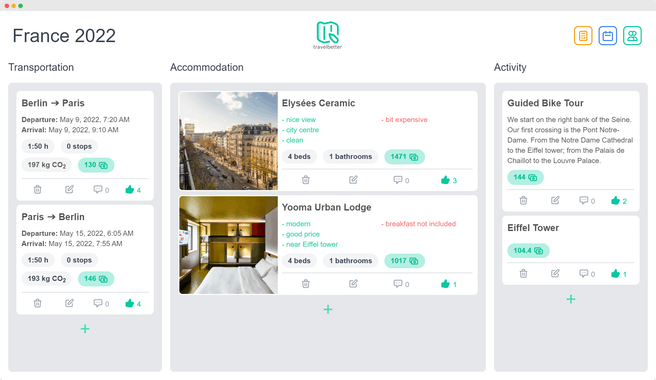This screenshot has width=656, height=380.
Task: Like the Berlin → Paris flight
Action: click(133, 190)
